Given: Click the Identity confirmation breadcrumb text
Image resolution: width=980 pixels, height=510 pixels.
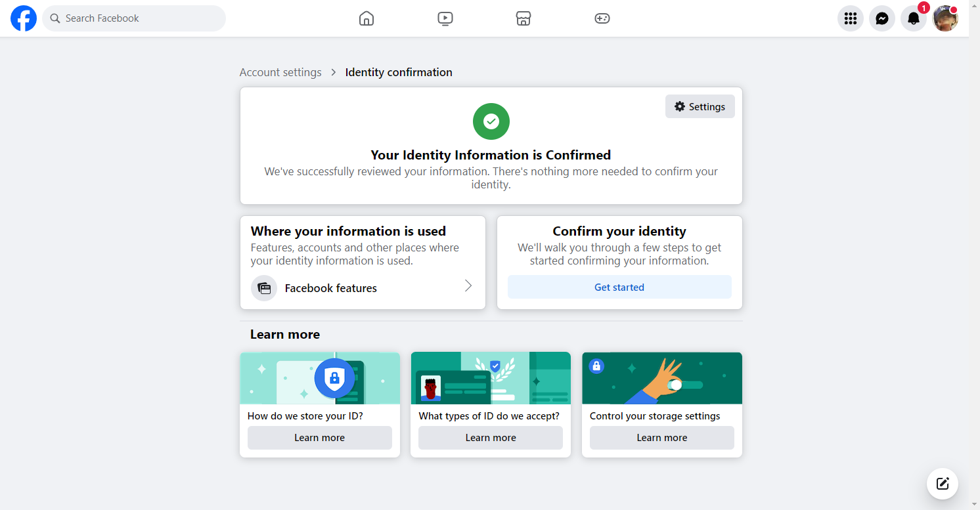Looking at the screenshot, I should [x=399, y=72].
